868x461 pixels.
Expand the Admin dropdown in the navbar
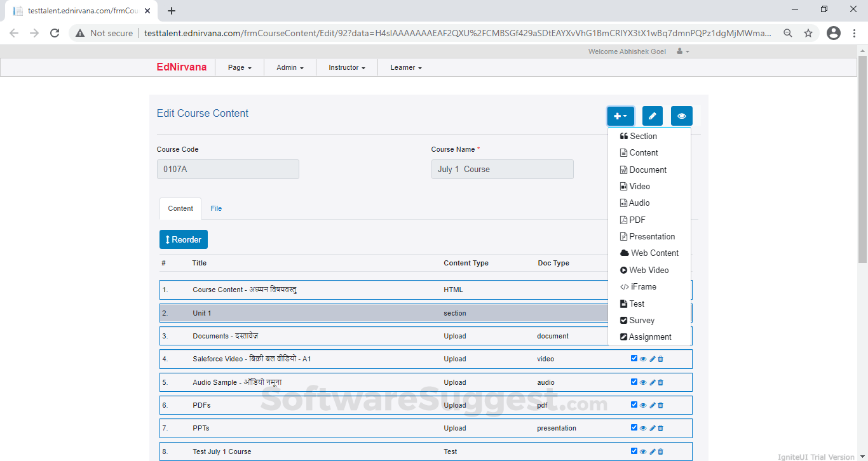click(290, 67)
